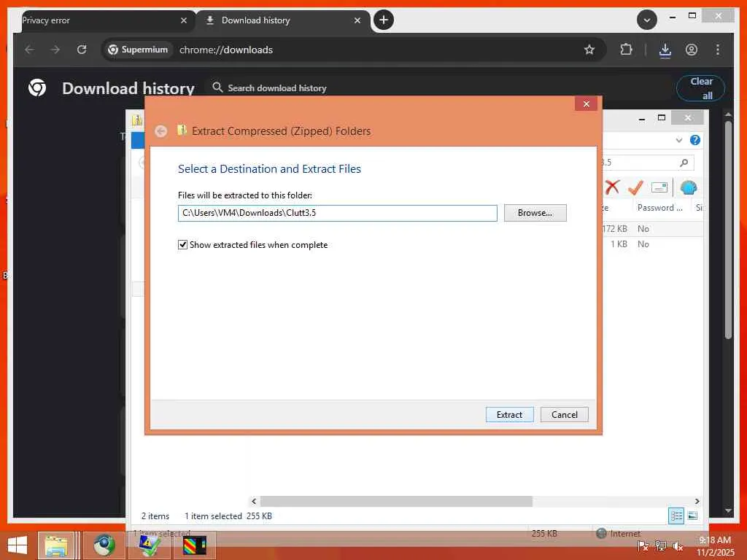Expand the Explorer ribbon chevron

[679, 140]
